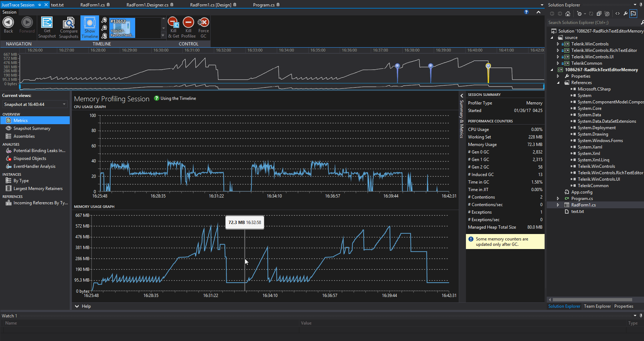Collapse the Help section chevron
This screenshot has height=341, width=644.
[x=77, y=306]
